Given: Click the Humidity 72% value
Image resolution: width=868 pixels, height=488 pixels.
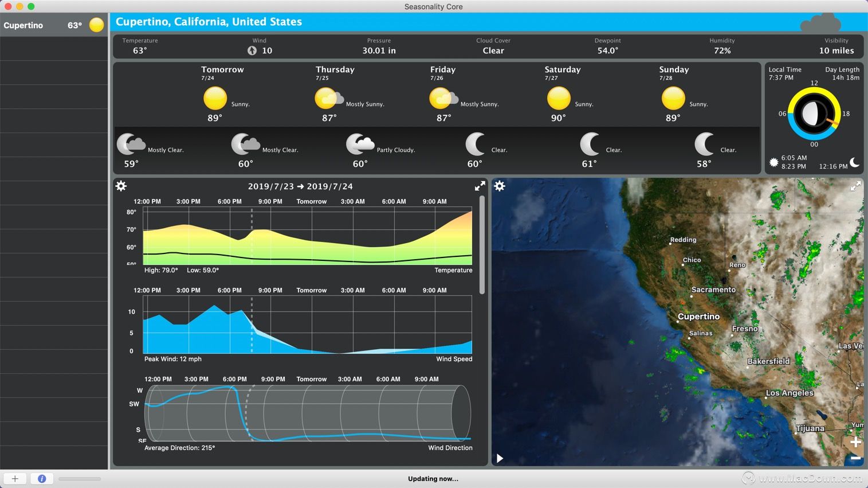Looking at the screenshot, I should tap(722, 50).
